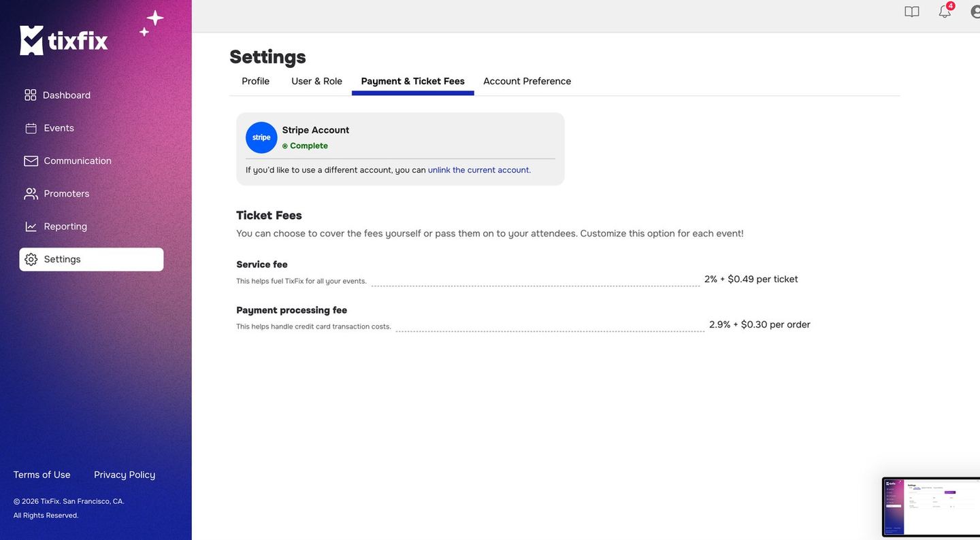Image resolution: width=980 pixels, height=540 pixels.
Task: Click the TixFix logo
Action: (x=64, y=40)
